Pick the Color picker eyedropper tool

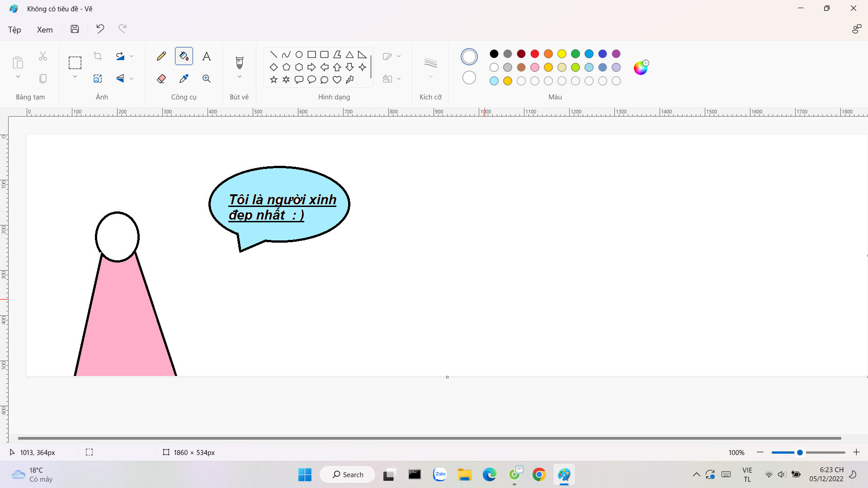pos(184,79)
